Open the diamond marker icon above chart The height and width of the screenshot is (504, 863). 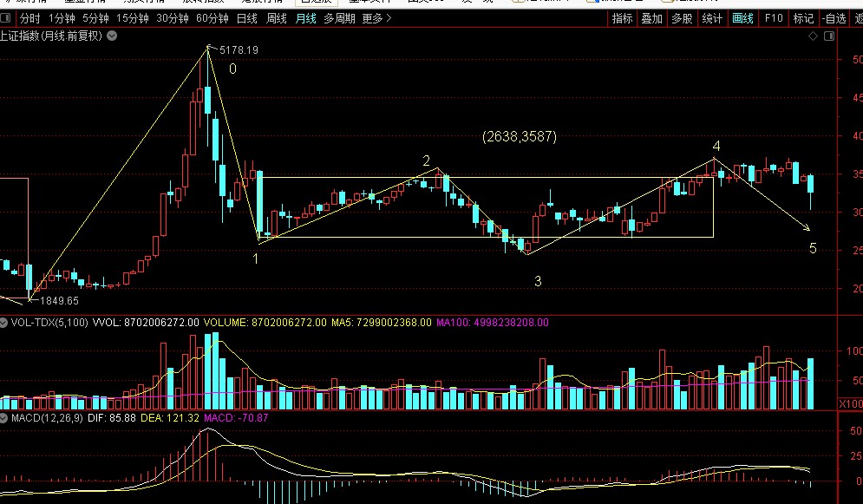click(x=813, y=36)
